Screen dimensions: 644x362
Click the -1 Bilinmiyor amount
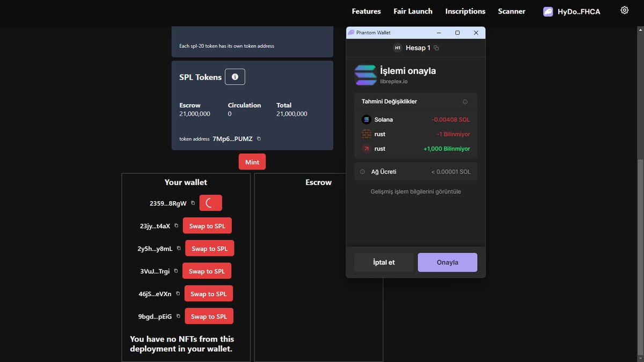[x=453, y=134]
